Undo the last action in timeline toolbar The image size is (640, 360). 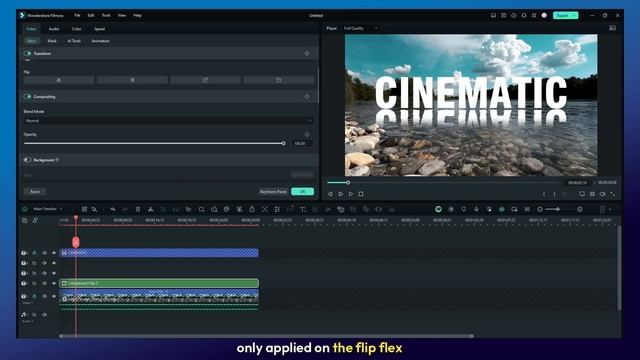coord(113,209)
